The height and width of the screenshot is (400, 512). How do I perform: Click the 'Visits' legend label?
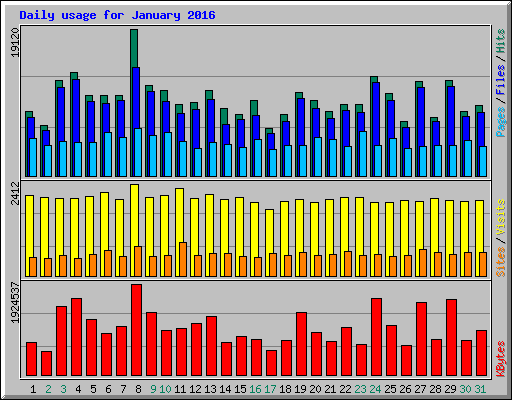pyautogui.click(x=501, y=217)
